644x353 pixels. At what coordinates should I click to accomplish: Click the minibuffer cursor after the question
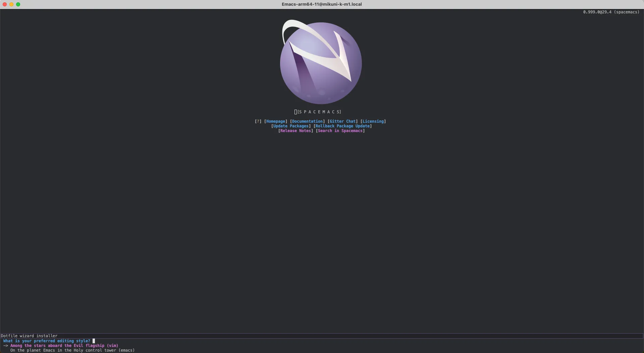click(x=94, y=341)
